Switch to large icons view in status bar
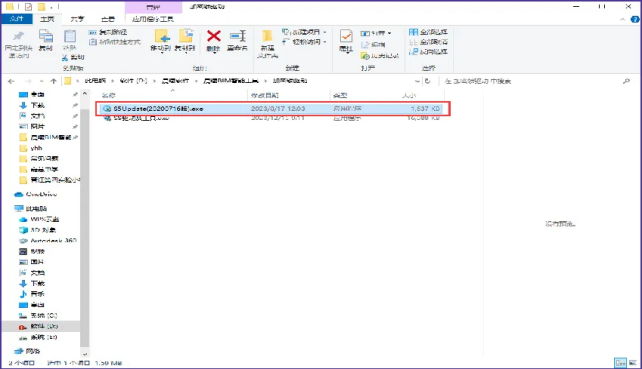The image size is (642, 369). pos(633,363)
